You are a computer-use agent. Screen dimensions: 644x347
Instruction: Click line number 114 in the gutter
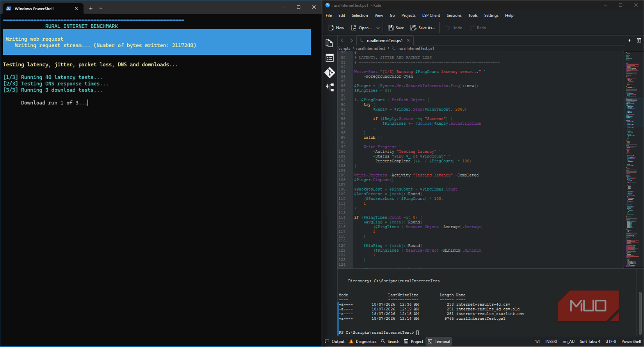pos(342,218)
